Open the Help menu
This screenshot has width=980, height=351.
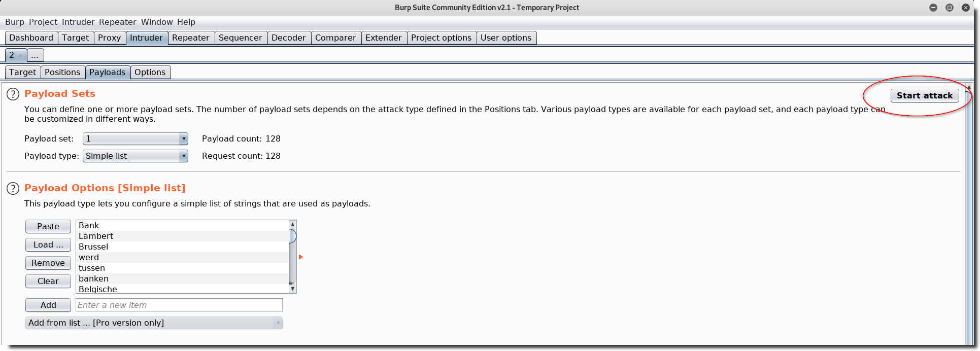point(186,22)
